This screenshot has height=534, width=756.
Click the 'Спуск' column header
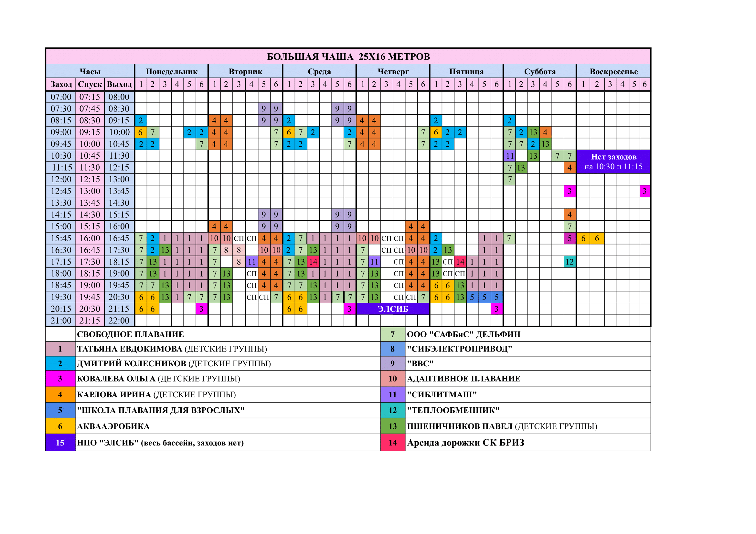(90, 84)
